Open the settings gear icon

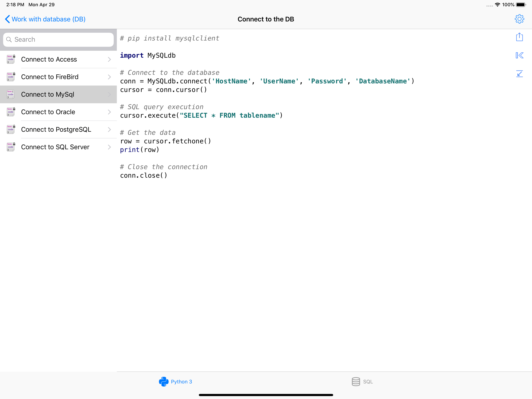519,19
